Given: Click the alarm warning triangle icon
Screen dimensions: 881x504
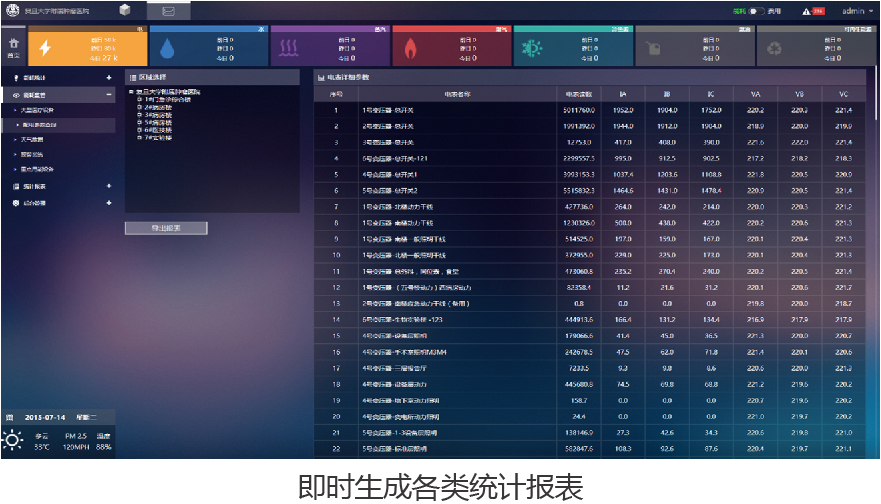Looking at the screenshot, I should [806, 12].
